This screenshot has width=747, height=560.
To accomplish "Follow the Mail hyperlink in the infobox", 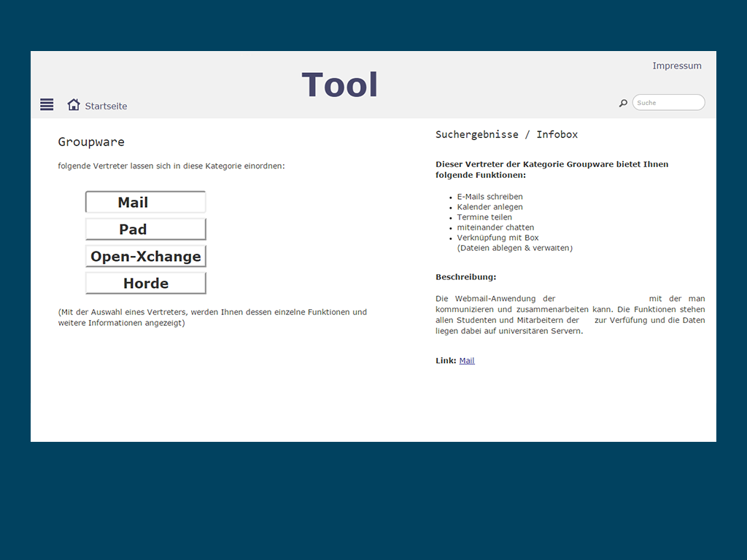I will (467, 360).
